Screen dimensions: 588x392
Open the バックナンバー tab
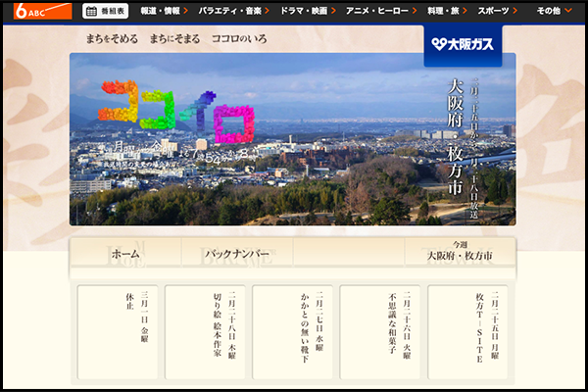[237, 254]
